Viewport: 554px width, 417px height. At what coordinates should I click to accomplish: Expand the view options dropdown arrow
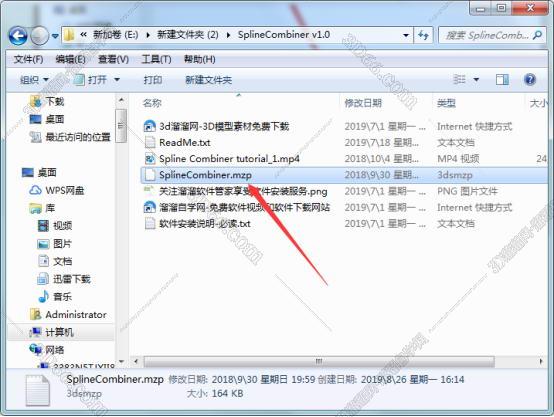[x=476, y=80]
